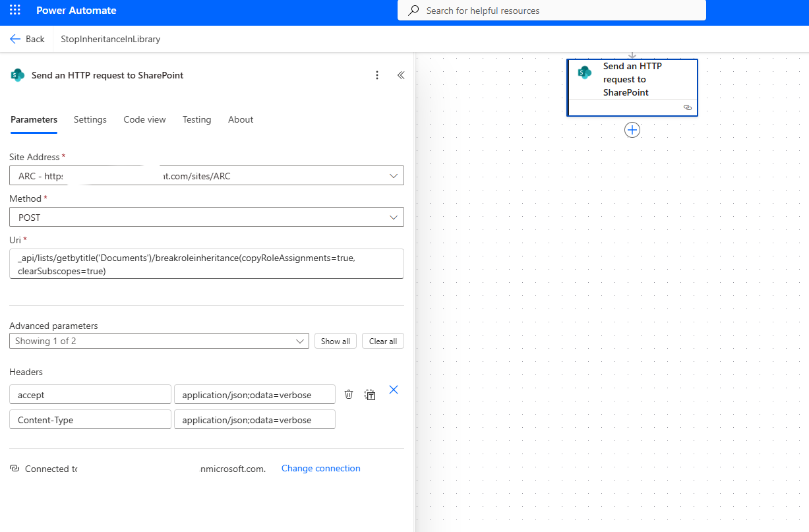Go Back using the back arrow button
Screen dimensions: 809x532
(27, 39)
